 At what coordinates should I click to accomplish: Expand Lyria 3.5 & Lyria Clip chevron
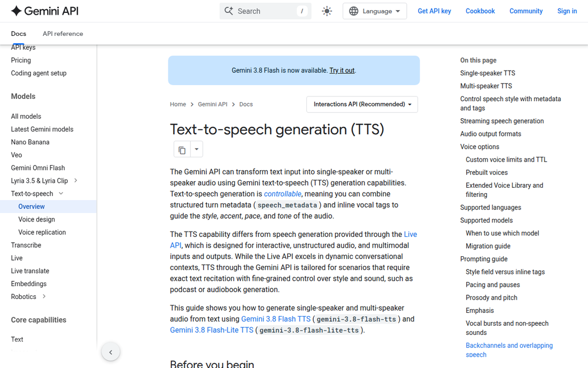point(76,180)
